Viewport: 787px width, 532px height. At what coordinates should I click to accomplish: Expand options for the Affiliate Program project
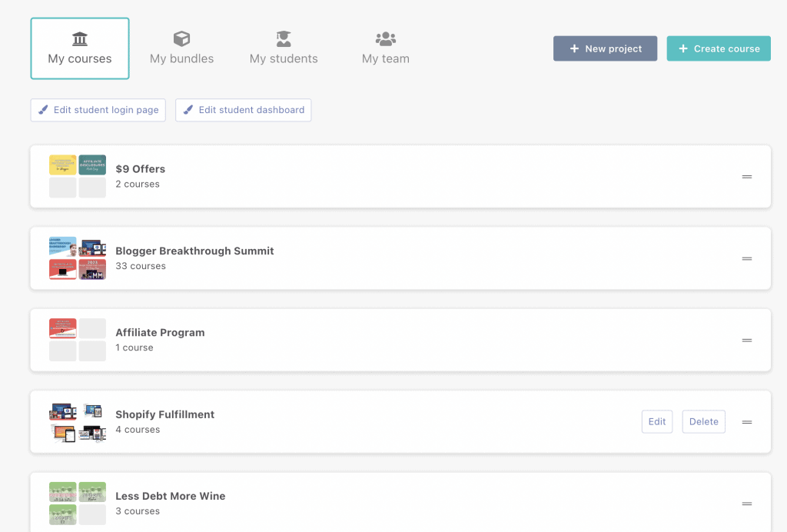(746, 340)
